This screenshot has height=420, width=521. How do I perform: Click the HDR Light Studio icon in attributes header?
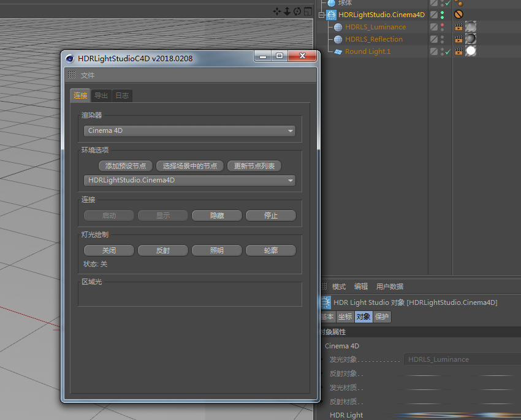pos(325,302)
